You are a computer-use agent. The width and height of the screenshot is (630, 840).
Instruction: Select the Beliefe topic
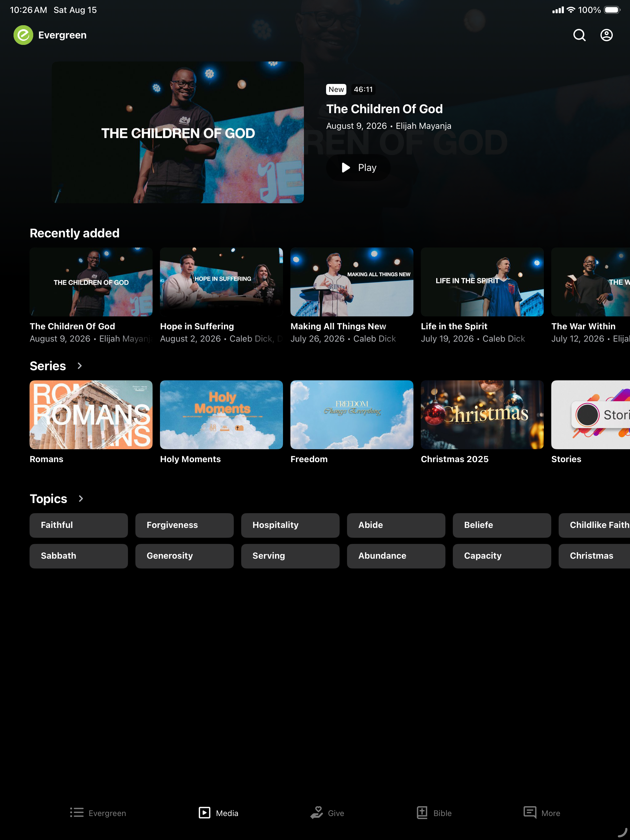coord(501,525)
